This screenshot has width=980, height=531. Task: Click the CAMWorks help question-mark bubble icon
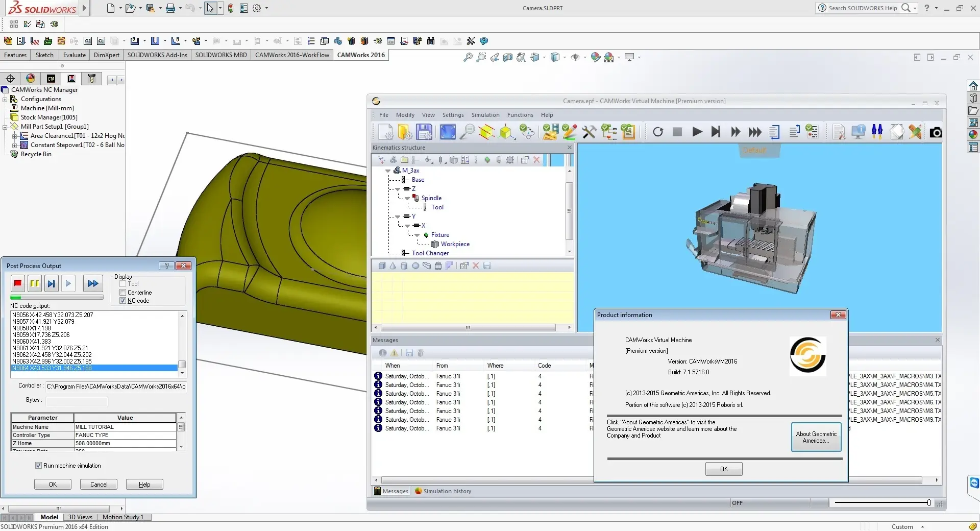(x=484, y=41)
